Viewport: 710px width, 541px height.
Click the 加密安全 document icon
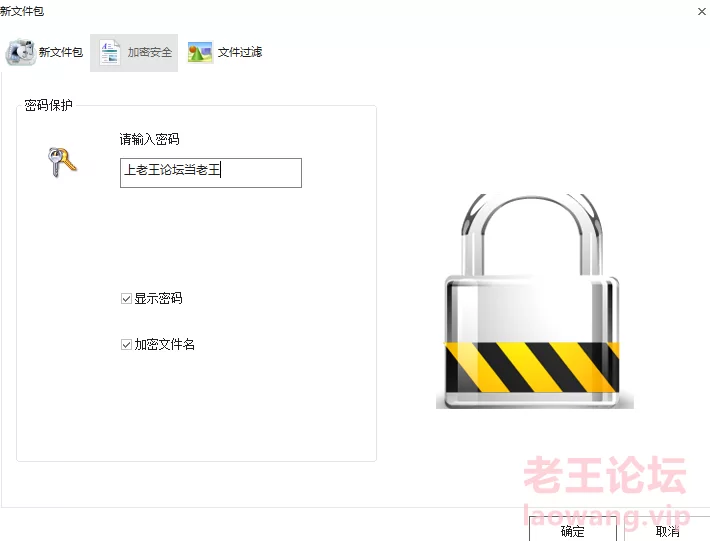click(110, 52)
